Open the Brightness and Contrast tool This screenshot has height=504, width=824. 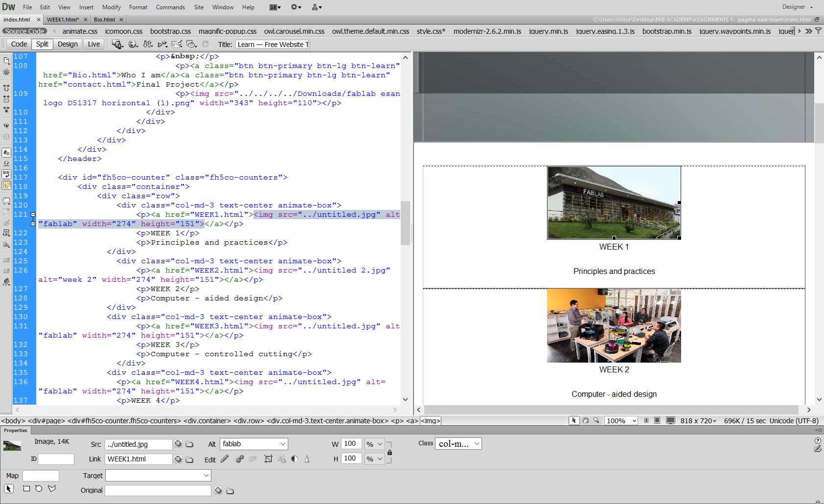(295, 459)
